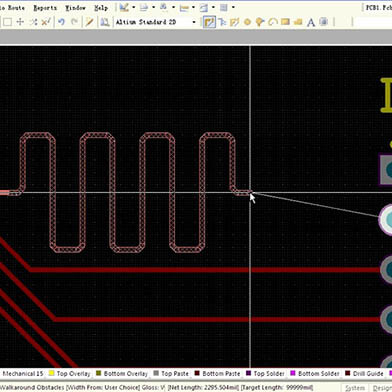392x392 pixels.
Task: Click the Move Selection cross icon
Action: (20, 22)
